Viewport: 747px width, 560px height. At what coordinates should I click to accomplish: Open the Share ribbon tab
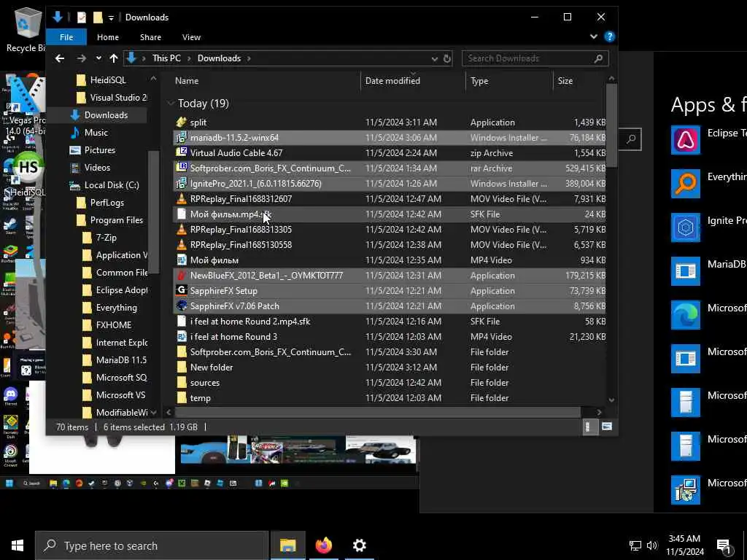(x=150, y=37)
